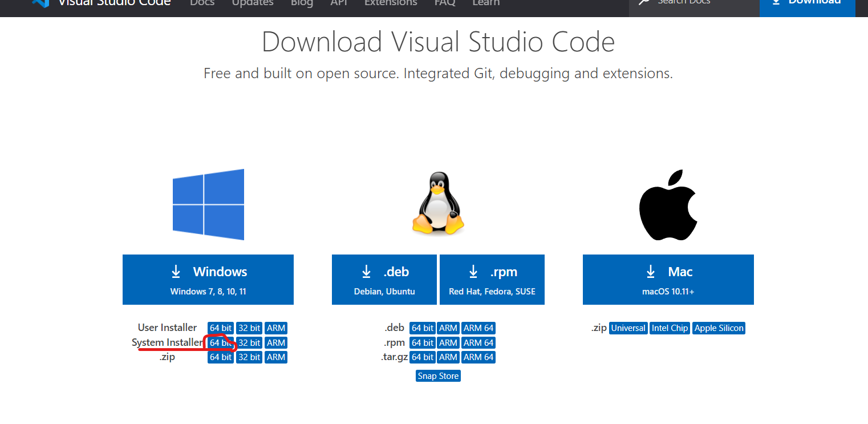Download Windows User Installer 64 bit
The width and height of the screenshot is (868, 424).
click(x=221, y=328)
